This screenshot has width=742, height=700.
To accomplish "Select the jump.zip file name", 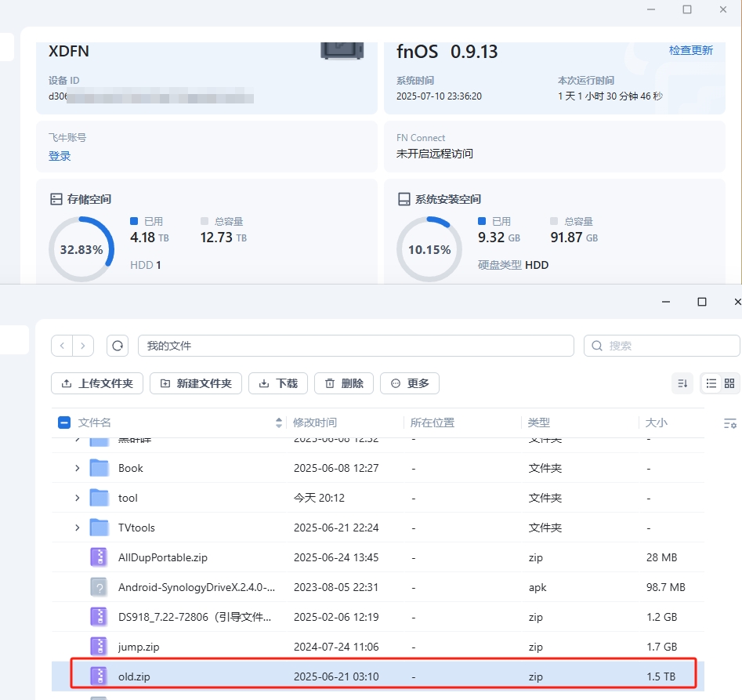I will 139,647.
